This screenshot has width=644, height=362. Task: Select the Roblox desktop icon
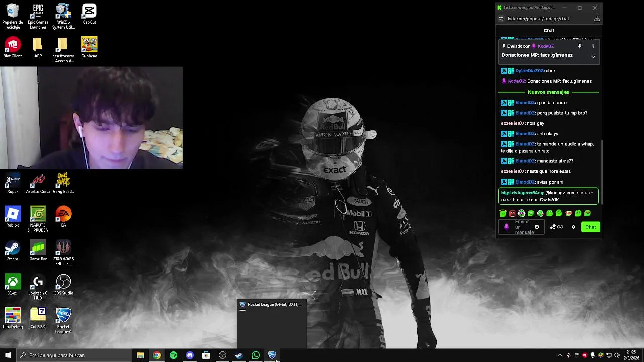13,217
